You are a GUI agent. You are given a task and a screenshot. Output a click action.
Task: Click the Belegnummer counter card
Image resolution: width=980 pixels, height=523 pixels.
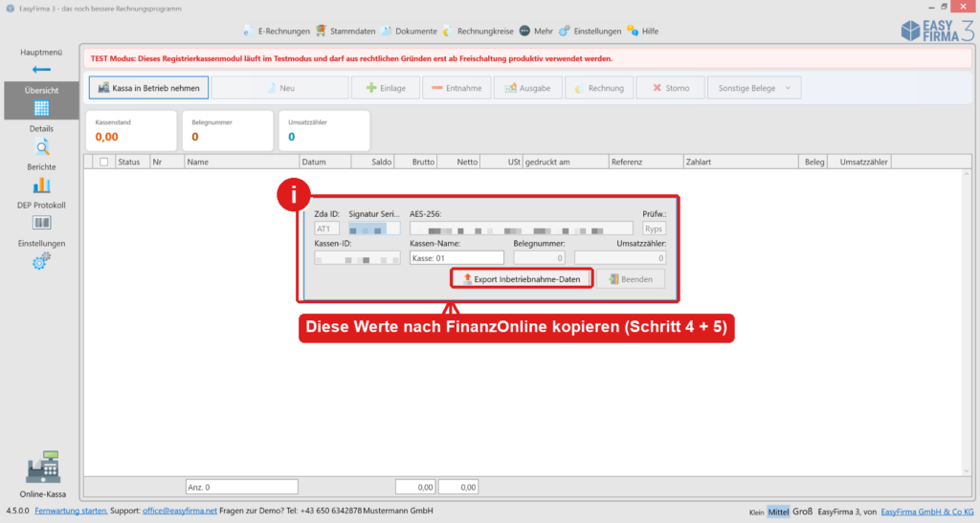pos(228,130)
